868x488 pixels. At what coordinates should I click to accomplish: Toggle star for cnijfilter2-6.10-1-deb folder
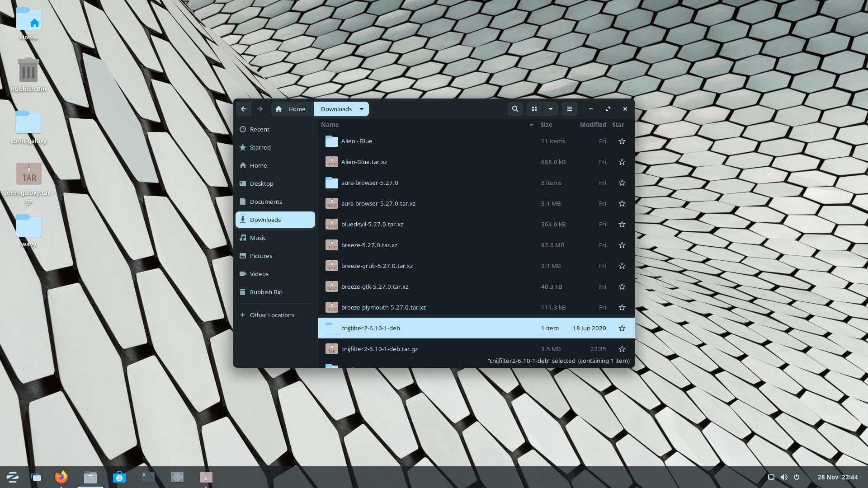point(622,328)
